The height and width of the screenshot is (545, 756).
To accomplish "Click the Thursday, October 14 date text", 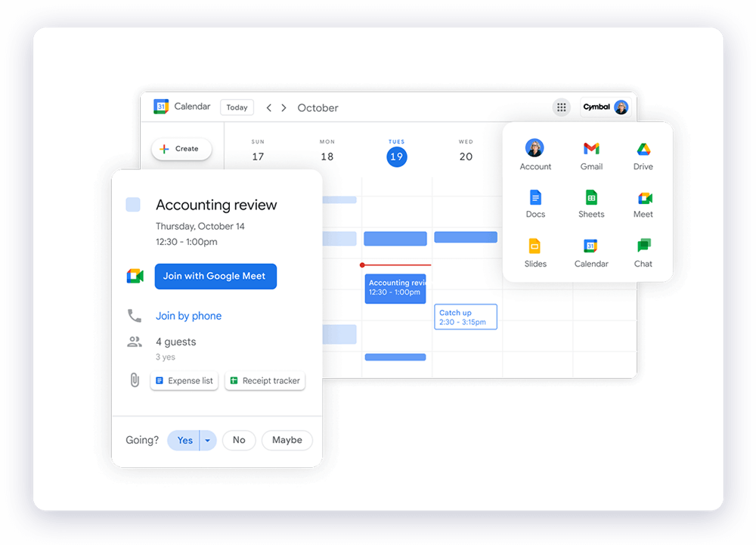I will 200,227.
